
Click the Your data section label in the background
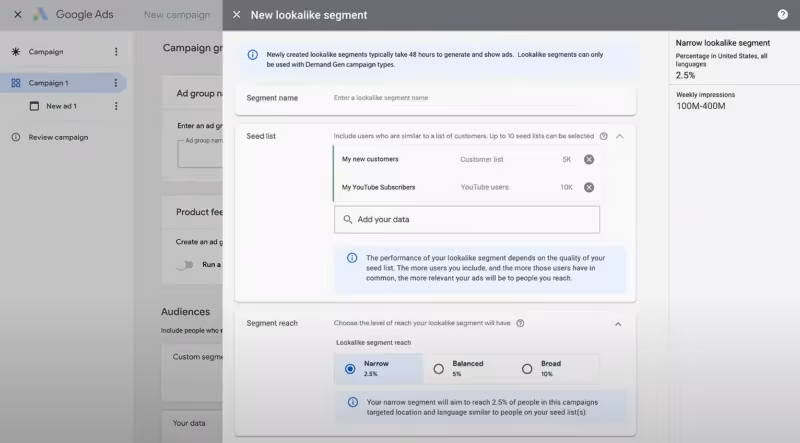tap(189, 423)
